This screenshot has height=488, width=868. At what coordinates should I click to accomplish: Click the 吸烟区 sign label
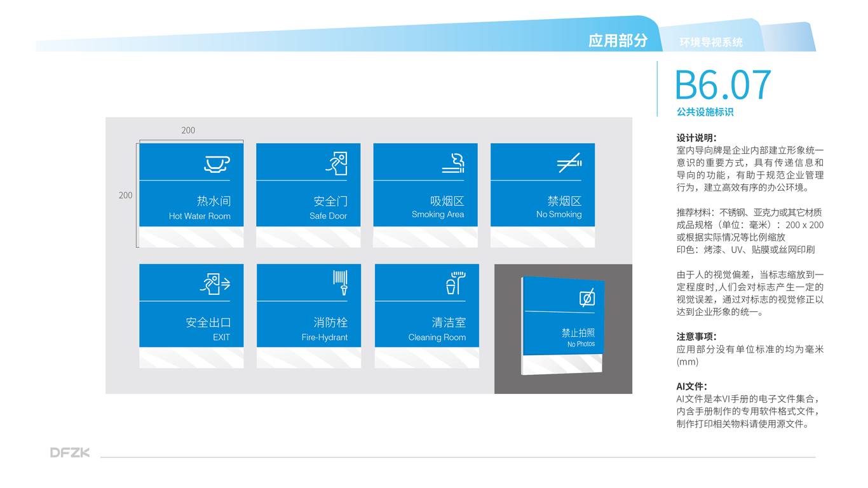447,201
